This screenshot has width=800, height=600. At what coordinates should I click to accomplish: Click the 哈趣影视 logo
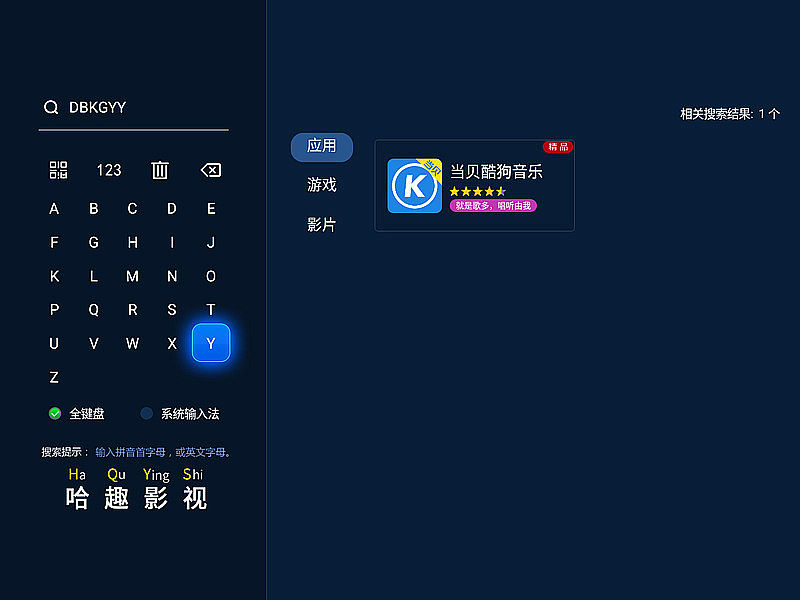[x=136, y=488]
